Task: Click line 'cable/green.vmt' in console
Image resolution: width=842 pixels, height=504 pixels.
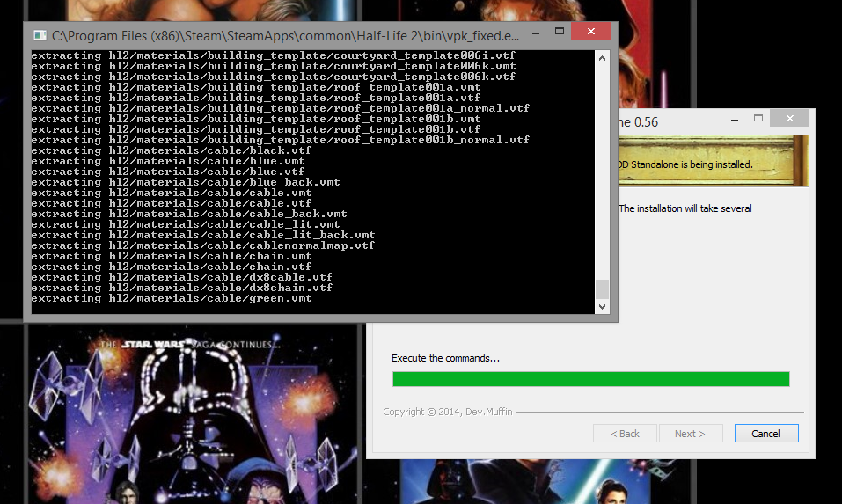Action: (x=172, y=298)
